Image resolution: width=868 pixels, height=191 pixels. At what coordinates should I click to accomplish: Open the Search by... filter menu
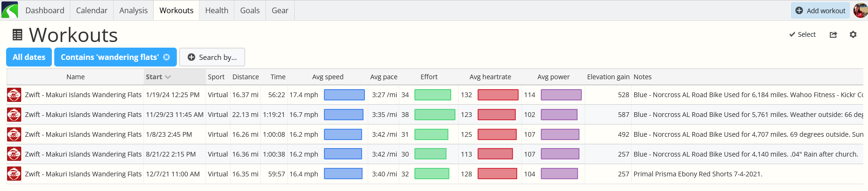click(212, 57)
